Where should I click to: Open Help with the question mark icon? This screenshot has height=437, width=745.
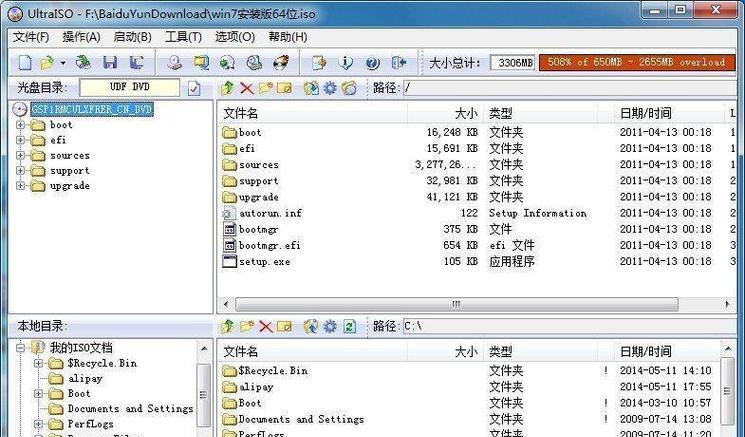[372, 63]
